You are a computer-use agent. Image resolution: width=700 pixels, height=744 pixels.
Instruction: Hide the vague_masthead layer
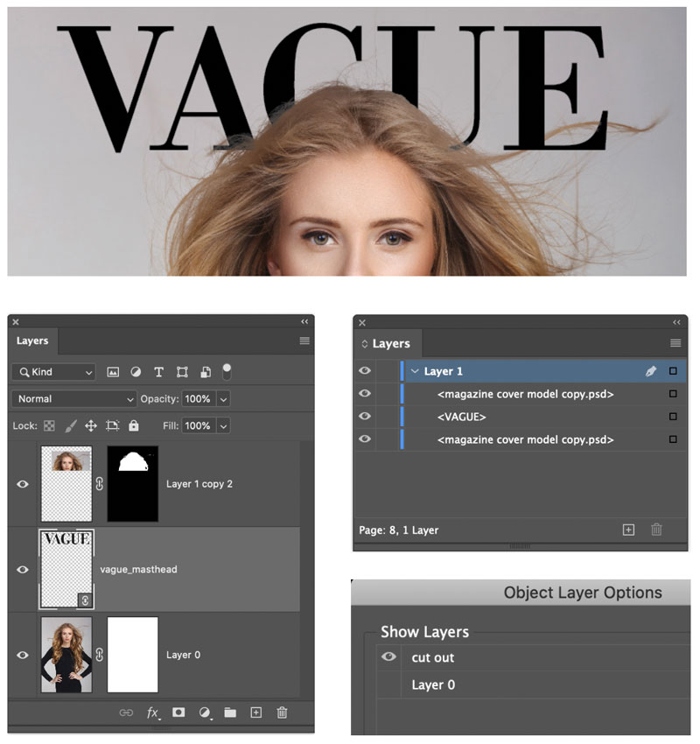point(22,570)
